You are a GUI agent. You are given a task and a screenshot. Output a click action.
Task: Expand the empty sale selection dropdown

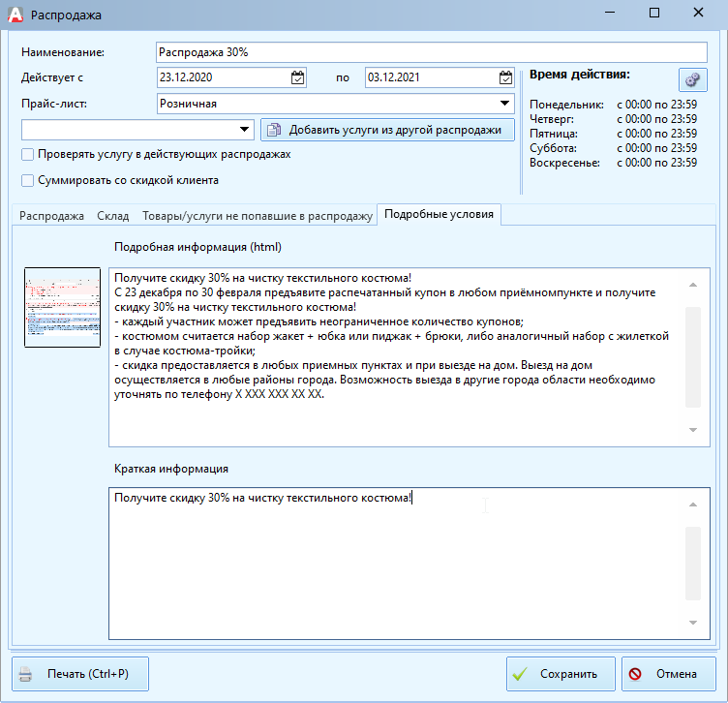pos(244,130)
